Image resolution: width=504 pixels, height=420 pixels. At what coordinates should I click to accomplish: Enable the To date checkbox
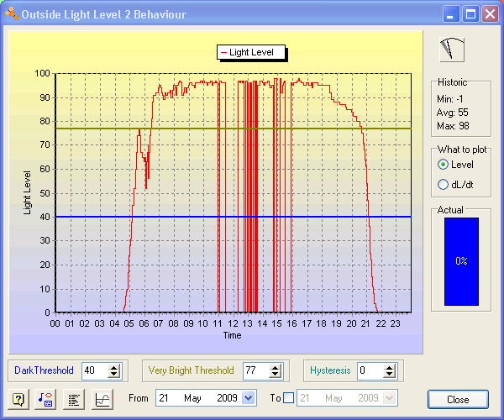289,398
